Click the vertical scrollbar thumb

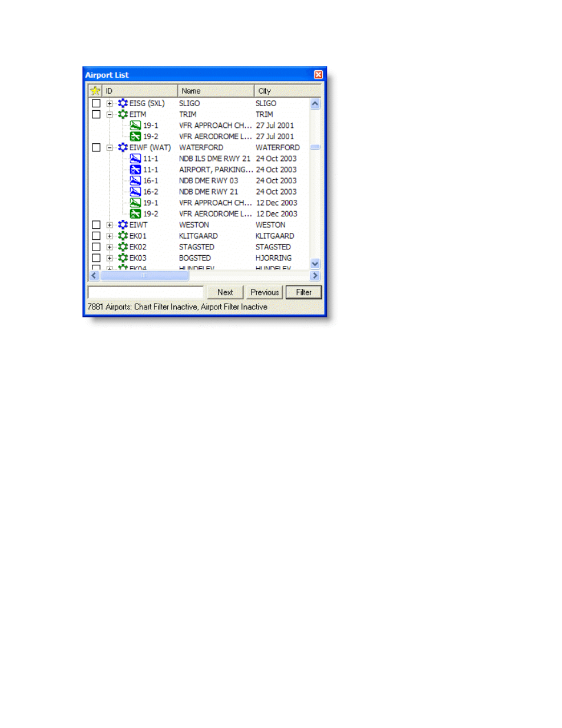315,147
